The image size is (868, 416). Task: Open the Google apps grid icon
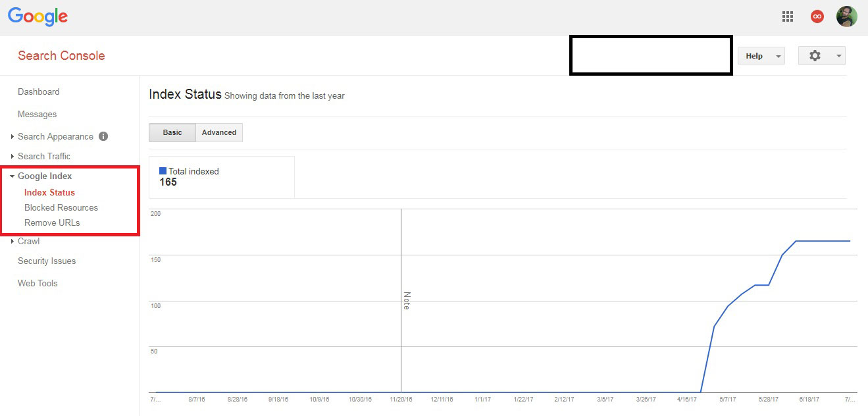coord(788,17)
